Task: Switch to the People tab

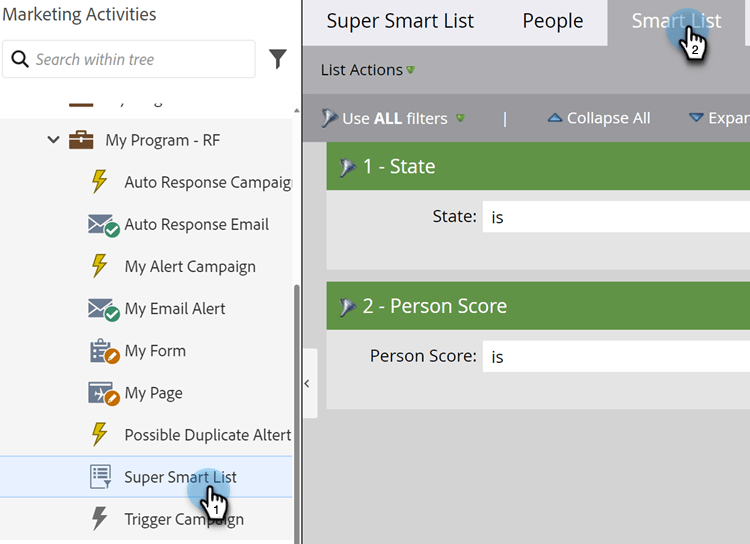Action: [552, 21]
